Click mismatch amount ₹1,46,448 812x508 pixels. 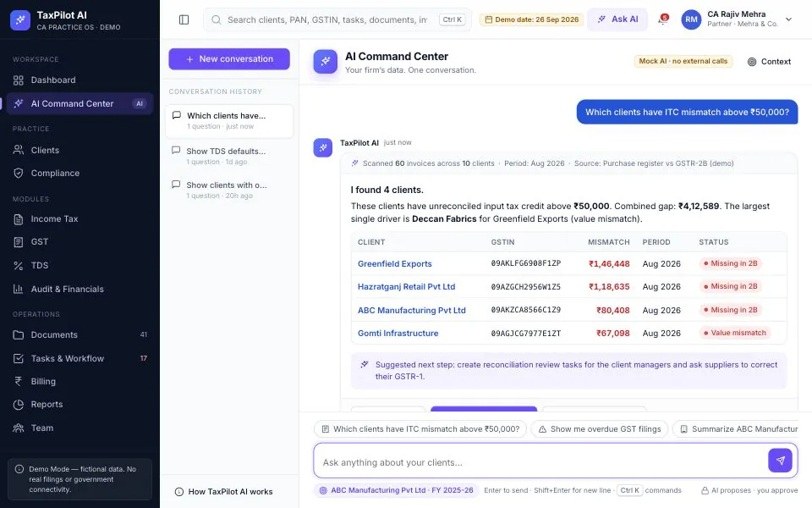(609, 264)
